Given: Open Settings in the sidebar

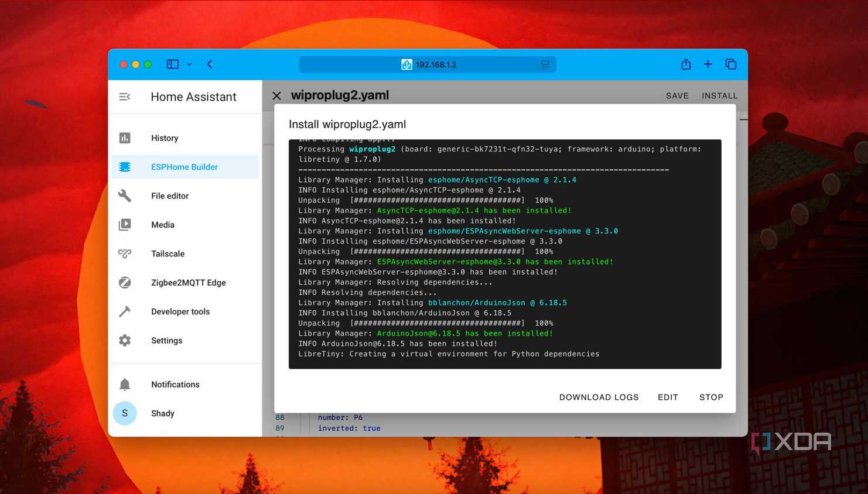Looking at the screenshot, I should (x=185, y=341).
